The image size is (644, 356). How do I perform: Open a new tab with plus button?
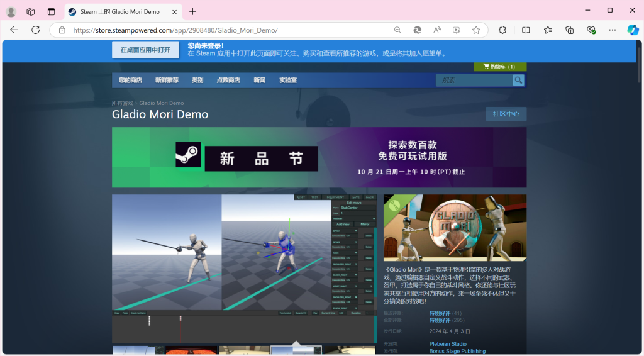point(192,12)
